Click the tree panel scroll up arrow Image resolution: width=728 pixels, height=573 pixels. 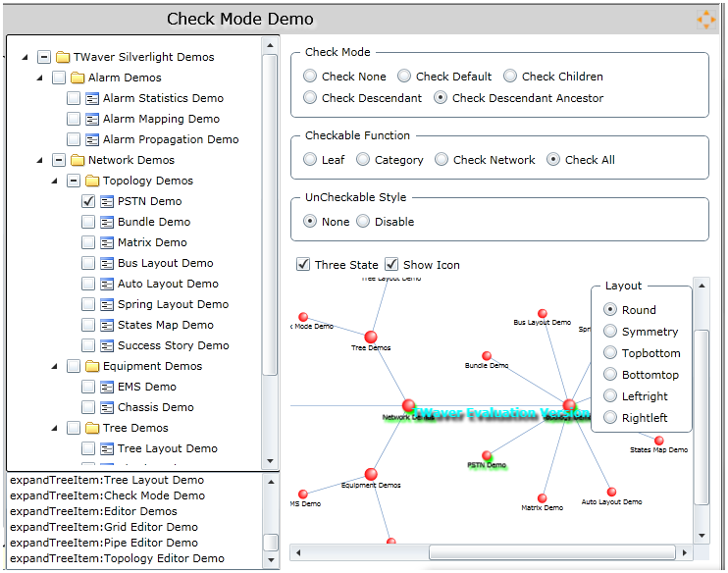[x=270, y=45]
